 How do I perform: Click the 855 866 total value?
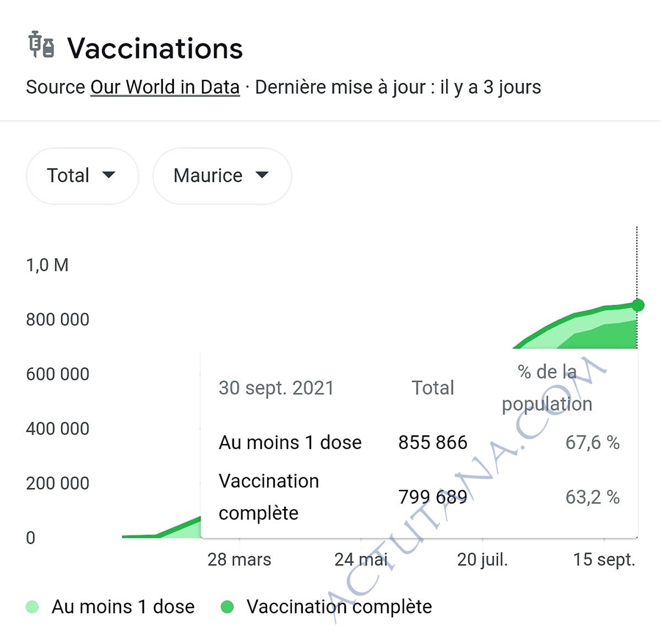(x=433, y=442)
